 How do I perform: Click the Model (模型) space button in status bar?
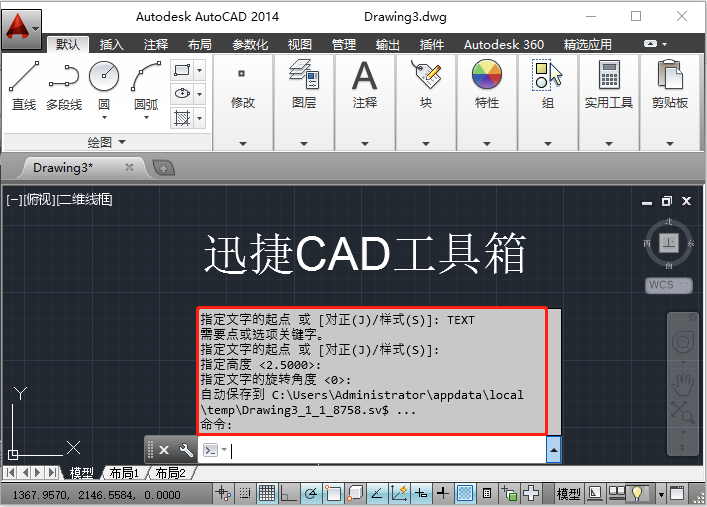568,494
